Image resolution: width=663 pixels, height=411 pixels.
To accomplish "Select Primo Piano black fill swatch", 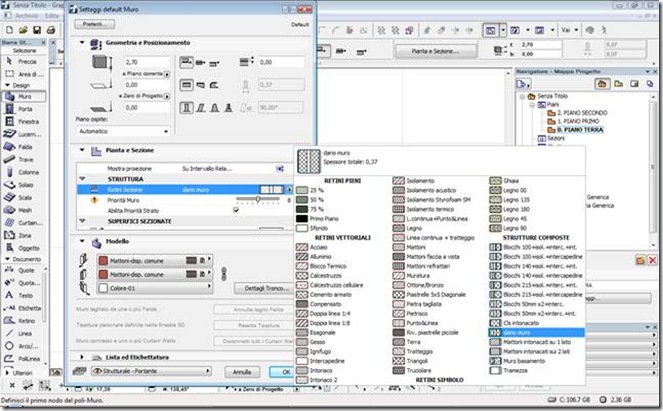I will click(x=302, y=219).
